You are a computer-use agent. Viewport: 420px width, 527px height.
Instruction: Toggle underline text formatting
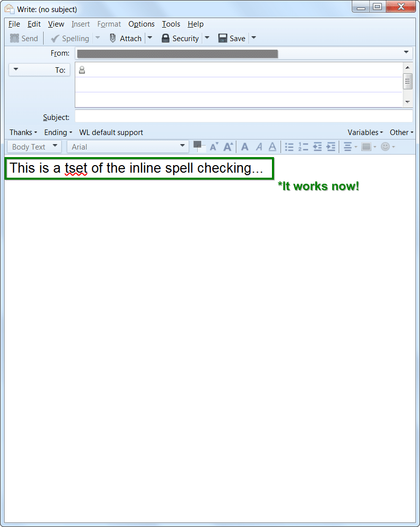tap(272, 147)
